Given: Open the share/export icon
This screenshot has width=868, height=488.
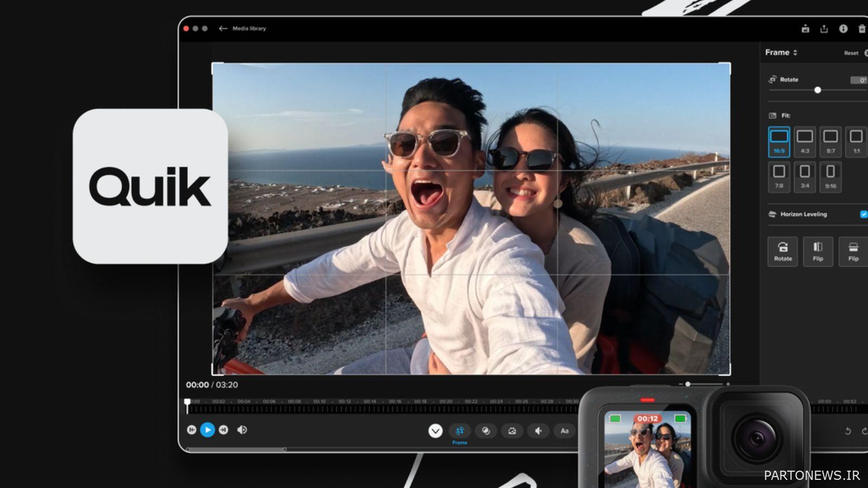Looking at the screenshot, I should point(824,29).
